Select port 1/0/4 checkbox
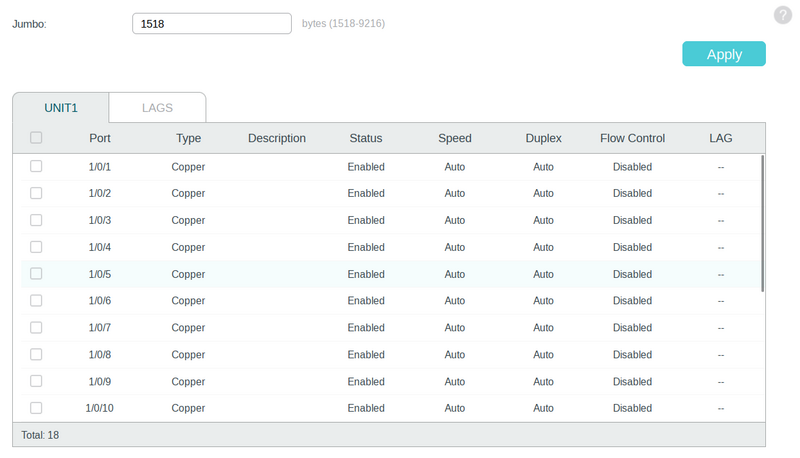Viewport: 800px width, 458px height. 36,247
